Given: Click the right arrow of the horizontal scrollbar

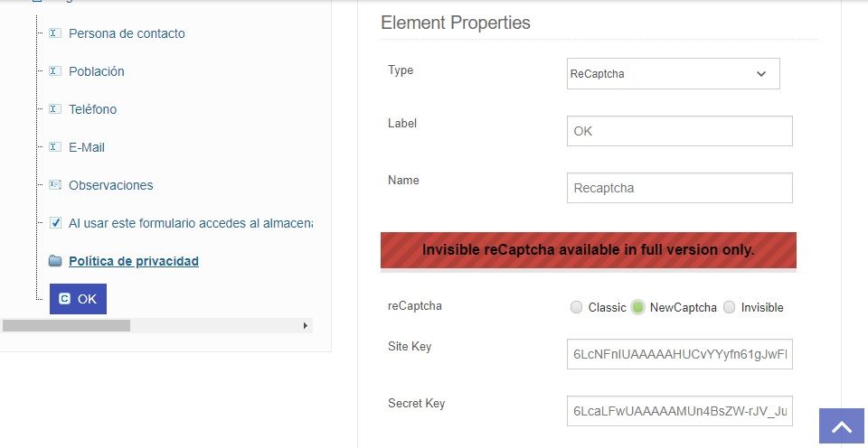Looking at the screenshot, I should coord(305,326).
